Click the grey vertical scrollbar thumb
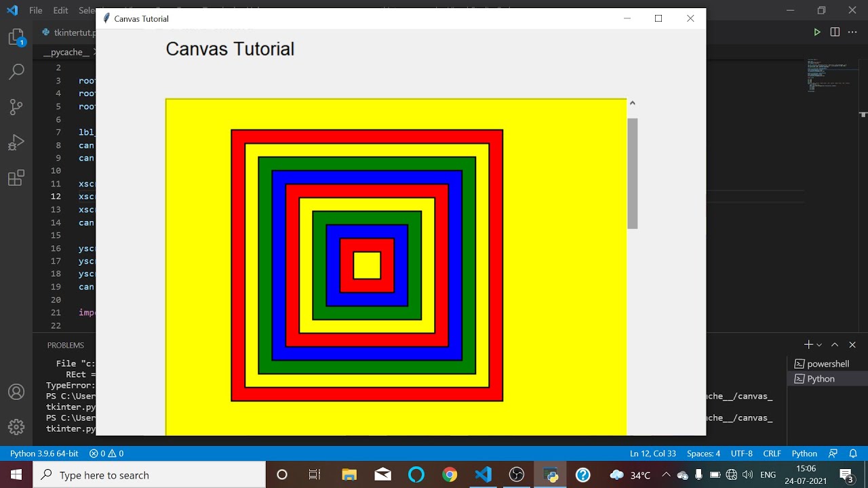Viewport: 868px width, 488px height. 632,174
